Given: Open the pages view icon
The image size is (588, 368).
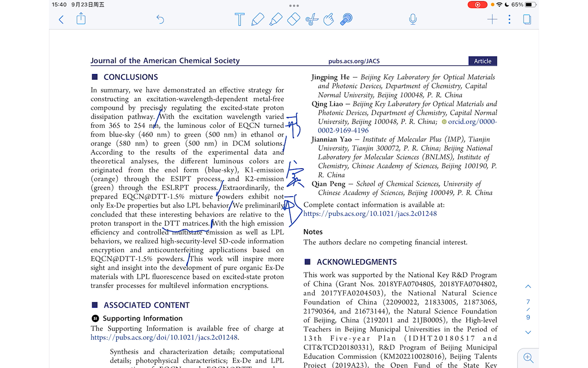Looking at the screenshot, I should (x=527, y=19).
